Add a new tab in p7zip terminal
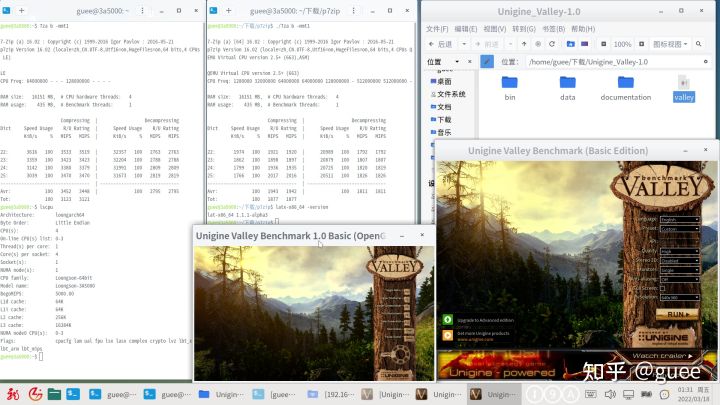Screen dimensions: 720x405 pyautogui.click(x=228, y=10)
